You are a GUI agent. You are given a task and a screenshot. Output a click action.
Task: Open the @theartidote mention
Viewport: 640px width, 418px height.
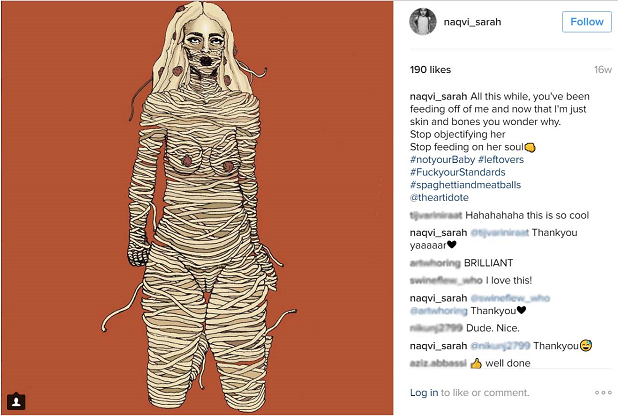[x=439, y=198]
